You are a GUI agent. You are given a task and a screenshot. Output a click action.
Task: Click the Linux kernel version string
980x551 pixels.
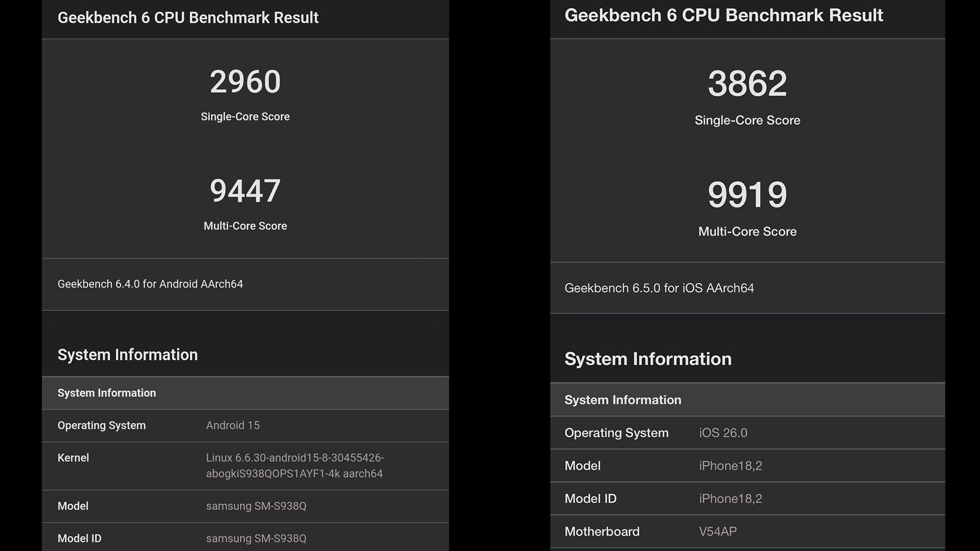[295, 465]
